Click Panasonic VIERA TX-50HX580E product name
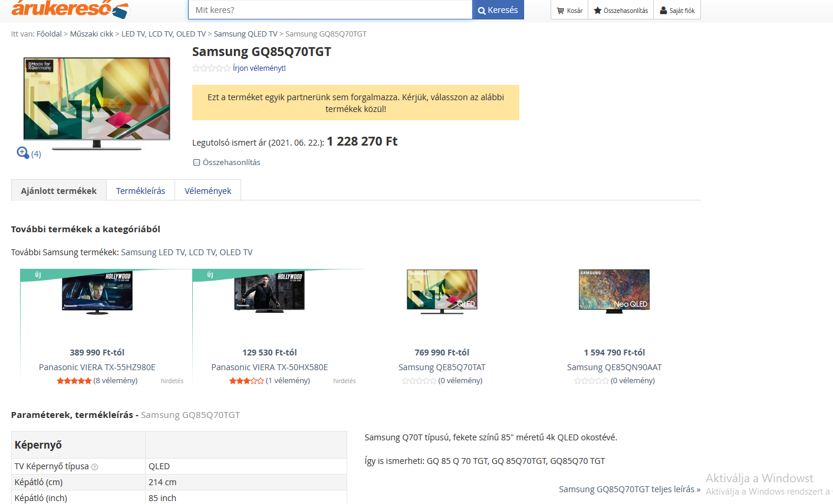The height and width of the screenshot is (504, 833). coord(269,367)
